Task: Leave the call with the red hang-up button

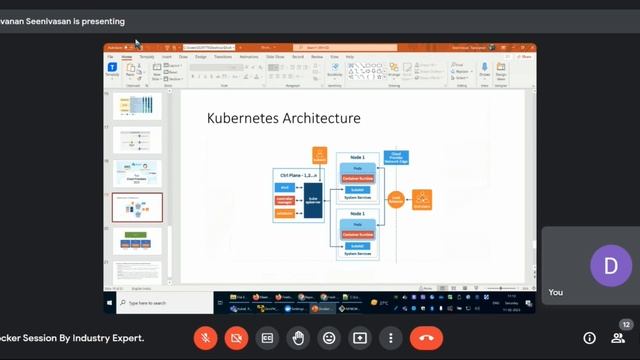Action: 426,338
